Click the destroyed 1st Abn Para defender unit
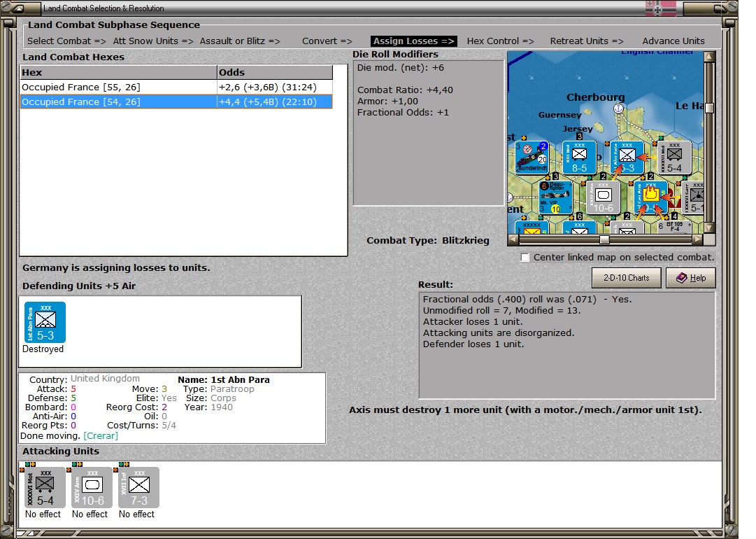This screenshot has width=756, height=539. [x=45, y=323]
